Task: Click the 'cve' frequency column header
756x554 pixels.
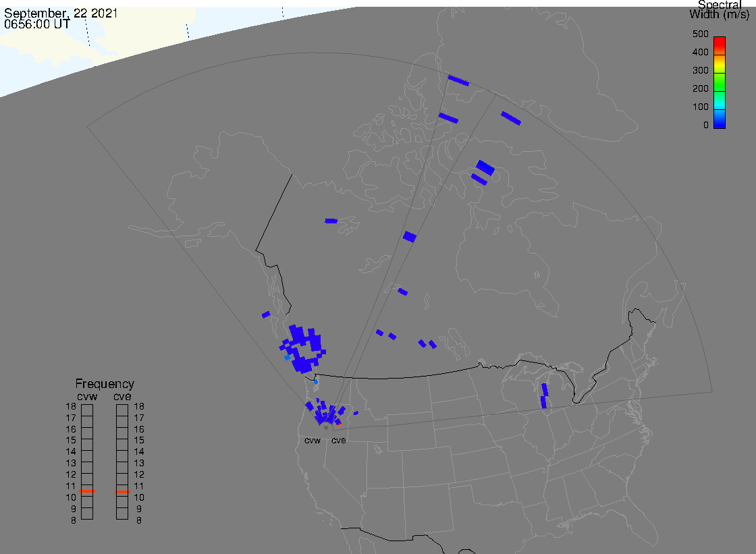Action: click(x=122, y=396)
